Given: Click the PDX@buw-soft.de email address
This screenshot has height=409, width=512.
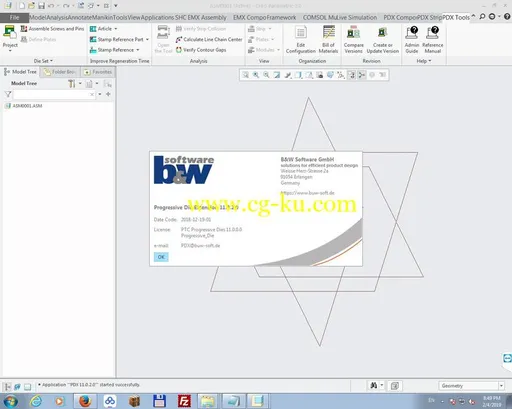Looking at the screenshot, I should pyautogui.click(x=200, y=246).
